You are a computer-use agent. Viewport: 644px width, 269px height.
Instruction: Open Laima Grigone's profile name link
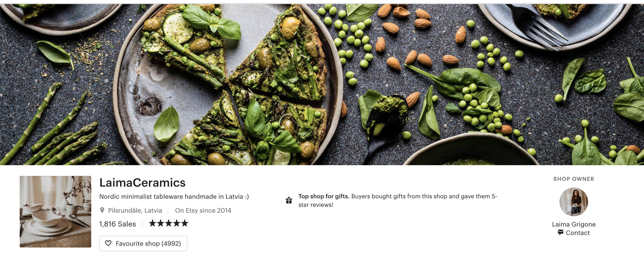point(574,224)
